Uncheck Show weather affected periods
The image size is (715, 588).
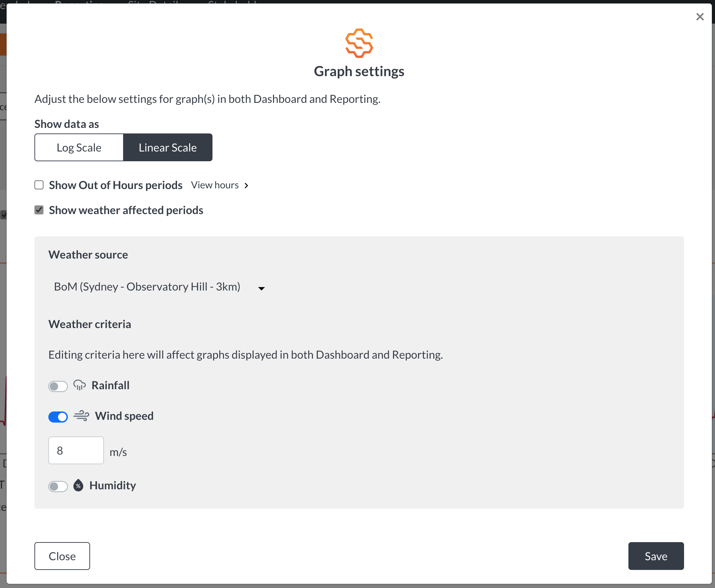[39, 210]
